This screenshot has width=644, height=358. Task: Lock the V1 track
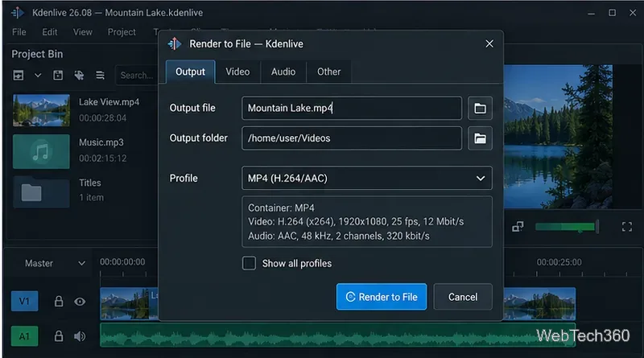(x=59, y=302)
